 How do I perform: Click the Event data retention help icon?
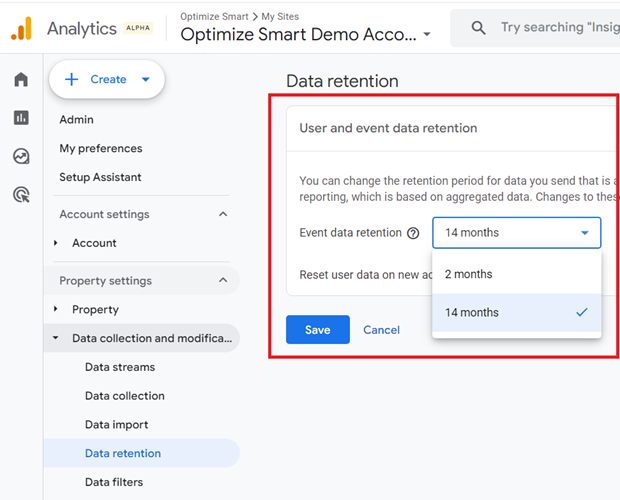pos(413,233)
